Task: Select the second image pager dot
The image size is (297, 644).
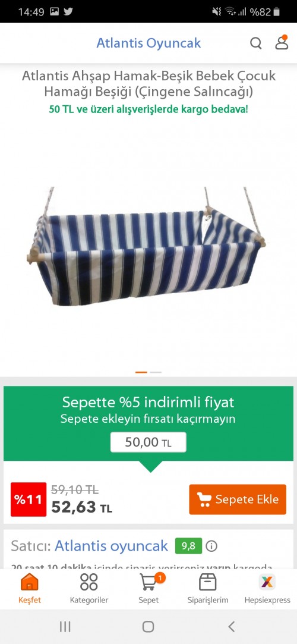Action: (x=156, y=372)
